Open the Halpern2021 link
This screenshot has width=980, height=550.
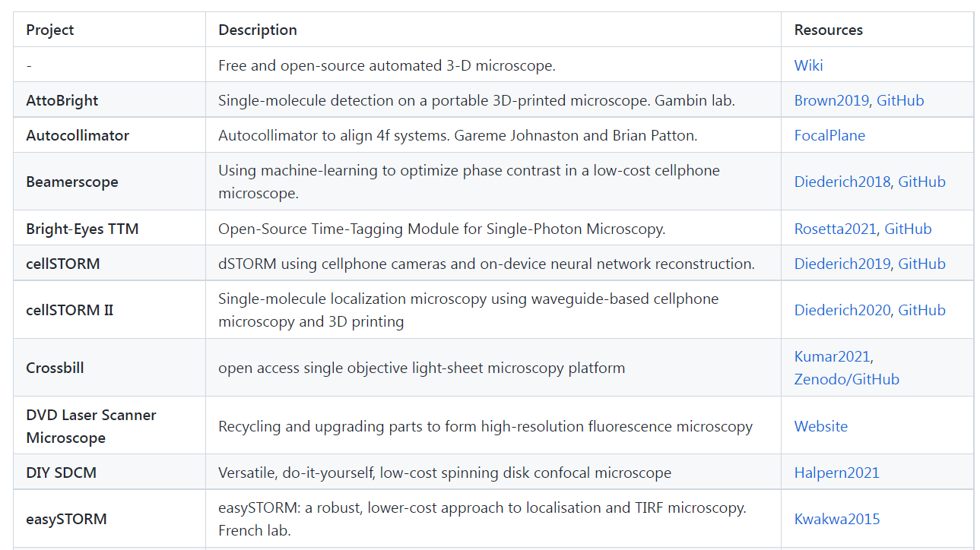(x=836, y=473)
